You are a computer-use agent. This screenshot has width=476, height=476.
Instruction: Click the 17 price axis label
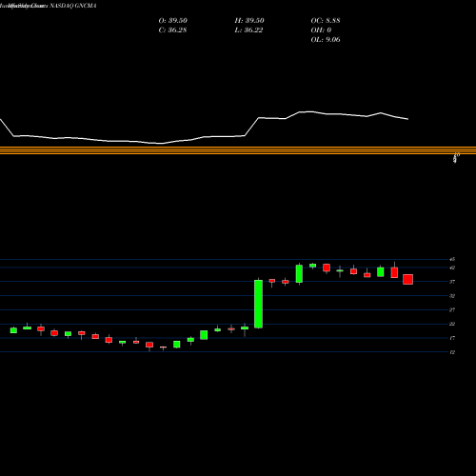[452, 338]
